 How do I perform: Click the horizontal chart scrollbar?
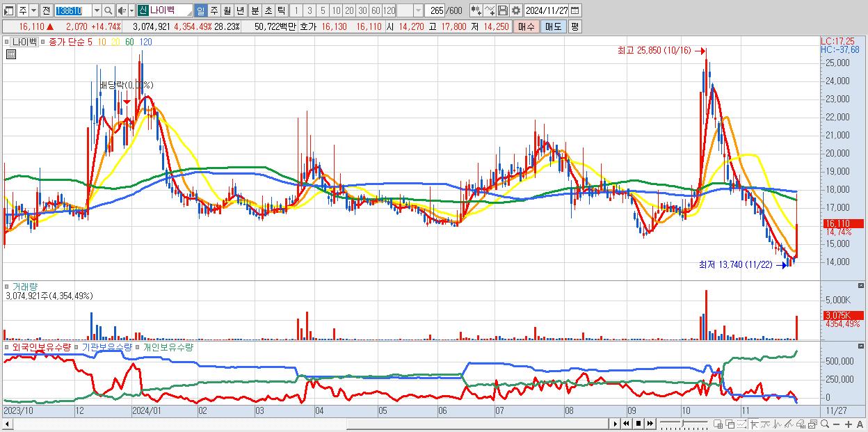coord(306,424)
